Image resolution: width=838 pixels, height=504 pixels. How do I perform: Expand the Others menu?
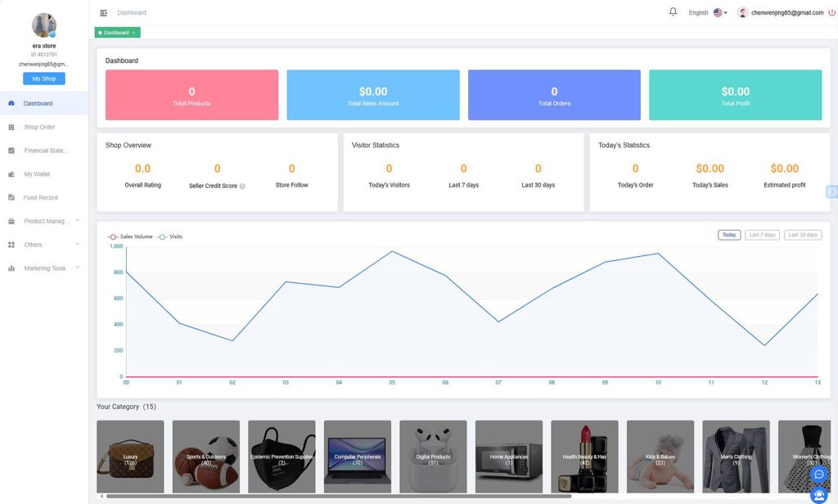click(x=77, y=244)
